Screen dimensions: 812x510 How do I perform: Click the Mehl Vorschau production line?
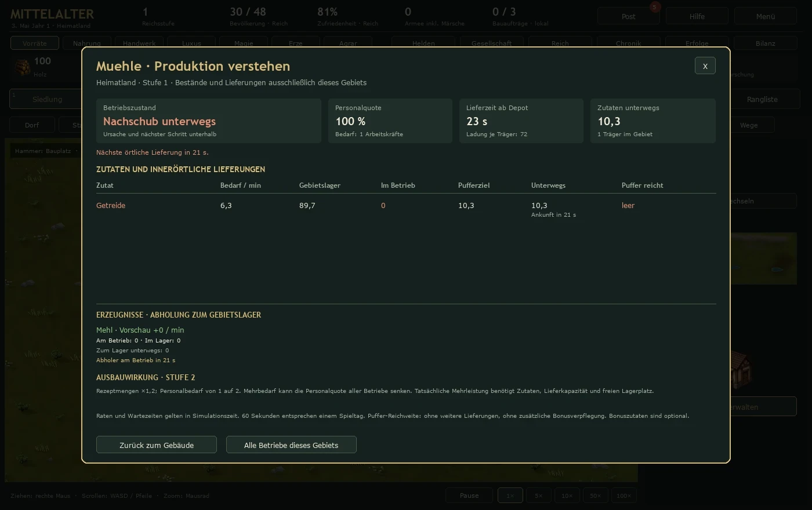[140, 330]
